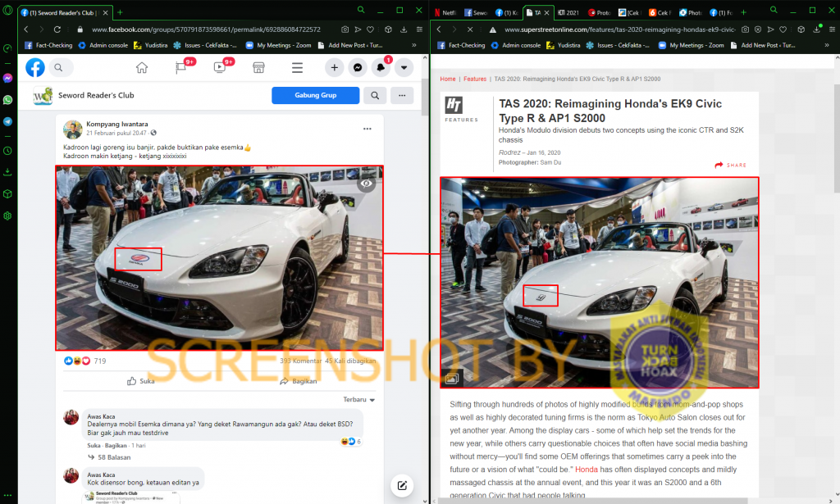840x504 pixels.
Task: Open Admin console bookmark in the Facebook window
Action: (103, 45)
